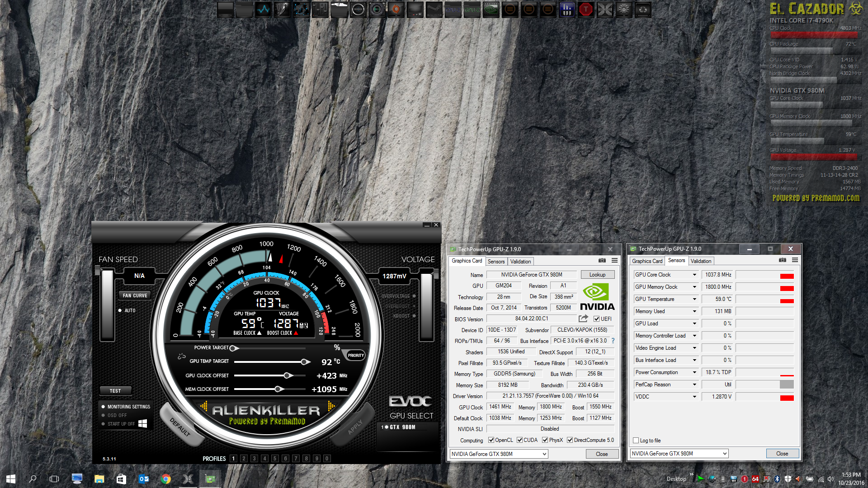Expand GPU Load sensor dropdown
This screenshot has height=488, width=868.
(694, 324)
